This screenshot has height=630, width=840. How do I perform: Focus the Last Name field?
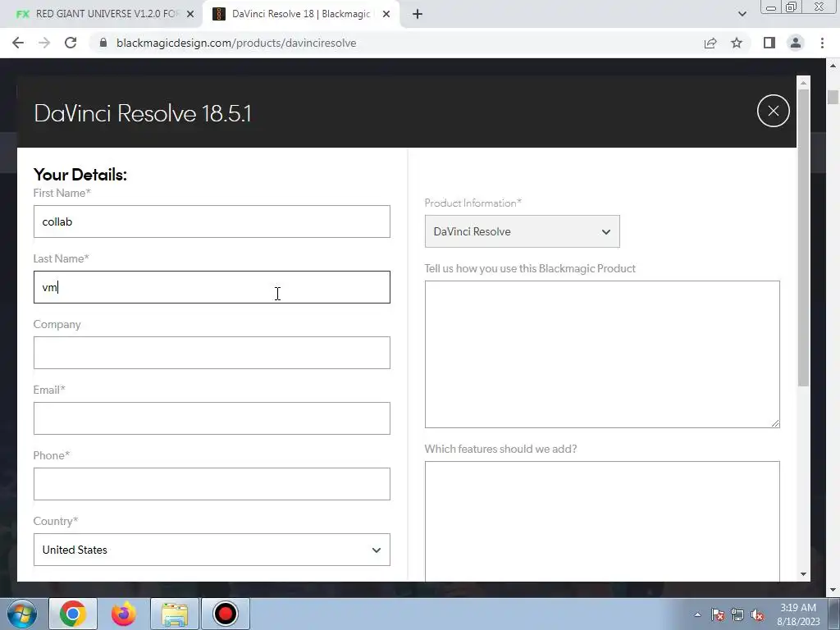(212, 287)
